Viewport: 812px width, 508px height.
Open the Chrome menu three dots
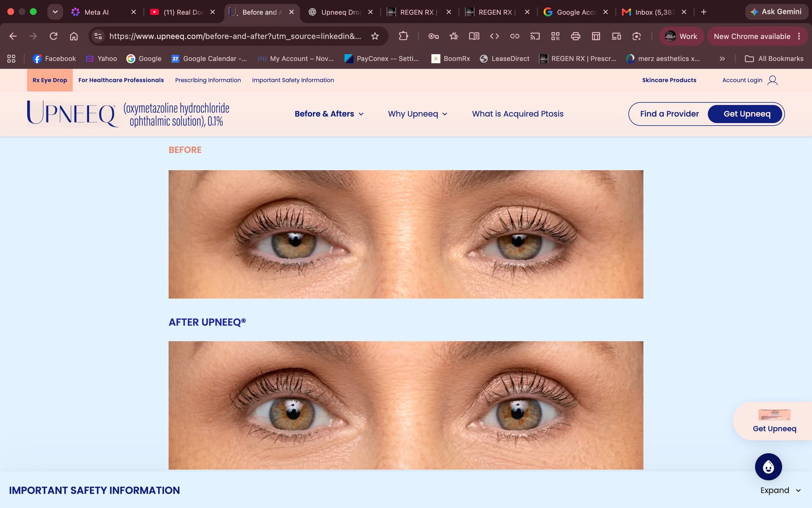[799, 36]
